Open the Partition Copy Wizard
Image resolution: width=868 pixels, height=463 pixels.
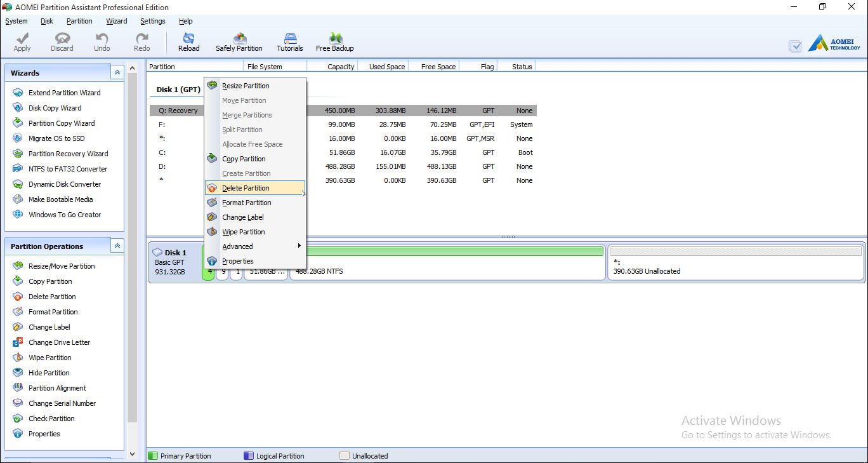tap(54, 123)
